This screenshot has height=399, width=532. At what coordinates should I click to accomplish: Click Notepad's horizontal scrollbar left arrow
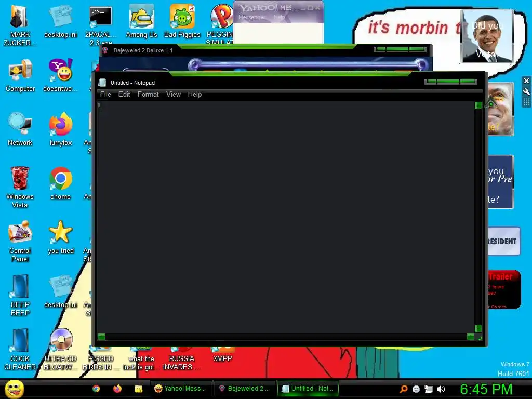[x=101, y=336]
